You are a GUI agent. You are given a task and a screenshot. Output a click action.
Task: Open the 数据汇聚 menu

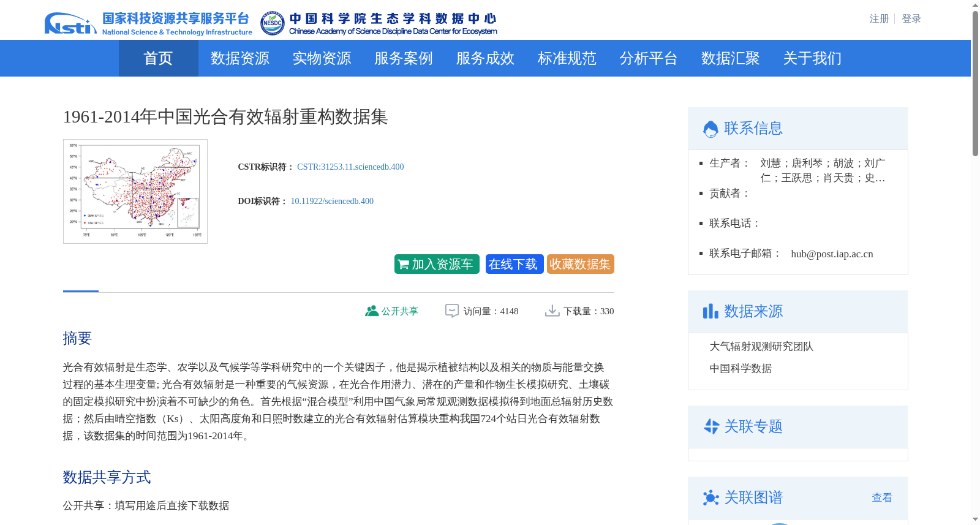(731, 58)
